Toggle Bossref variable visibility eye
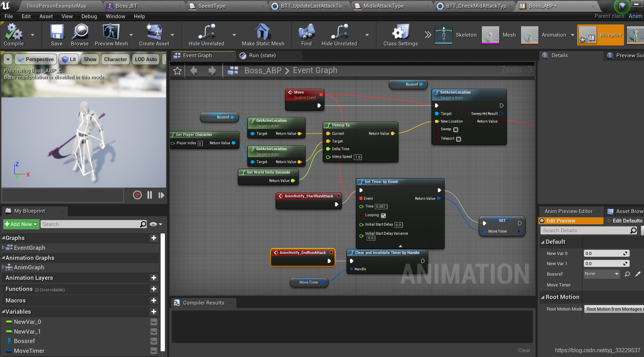 (153, 341)
